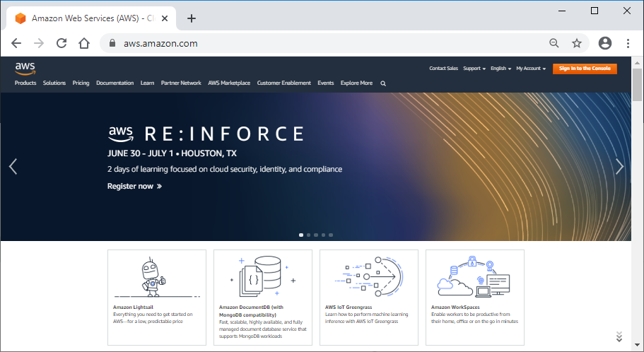Image resolution: width=644 pixels, height=352 pixels.
Task: Click Sign In to the Console button
Action: point(585,69)
